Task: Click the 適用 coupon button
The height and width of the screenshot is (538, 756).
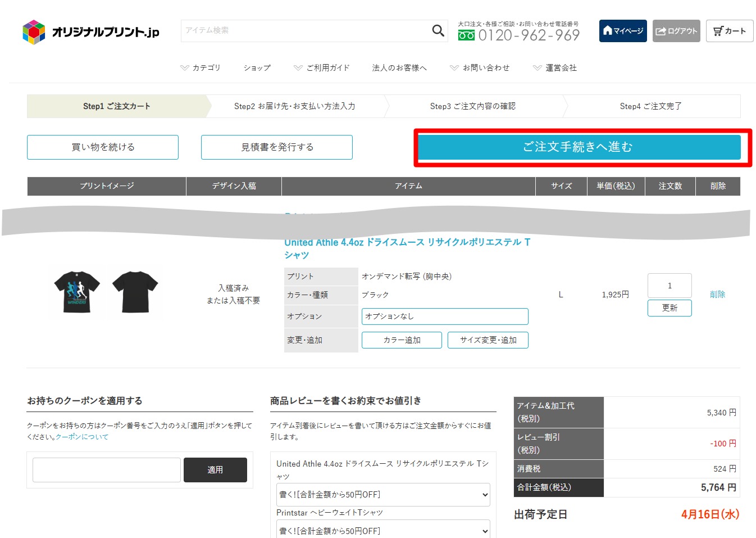Action: tap(215, 470)
